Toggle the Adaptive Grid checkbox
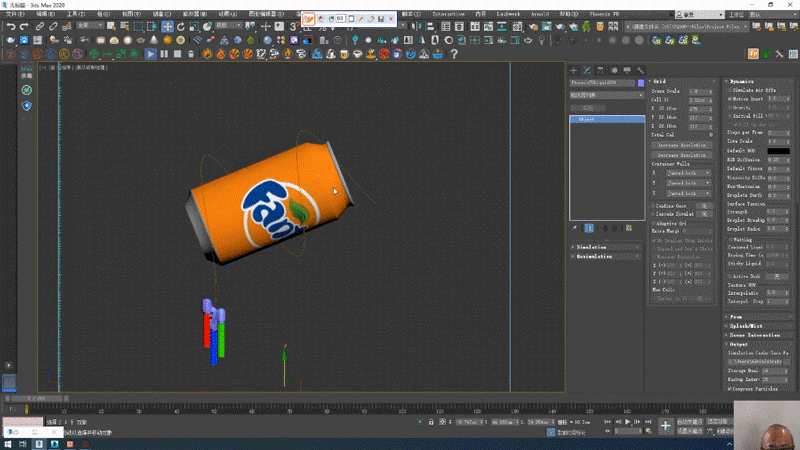Screen dimensions: 800x450 click(x=654, y=223)
